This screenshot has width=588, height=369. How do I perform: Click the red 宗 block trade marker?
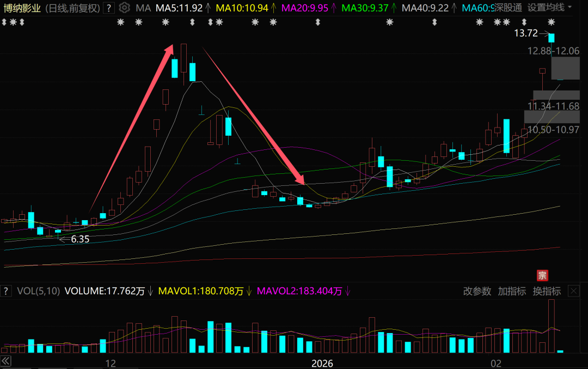542,275
